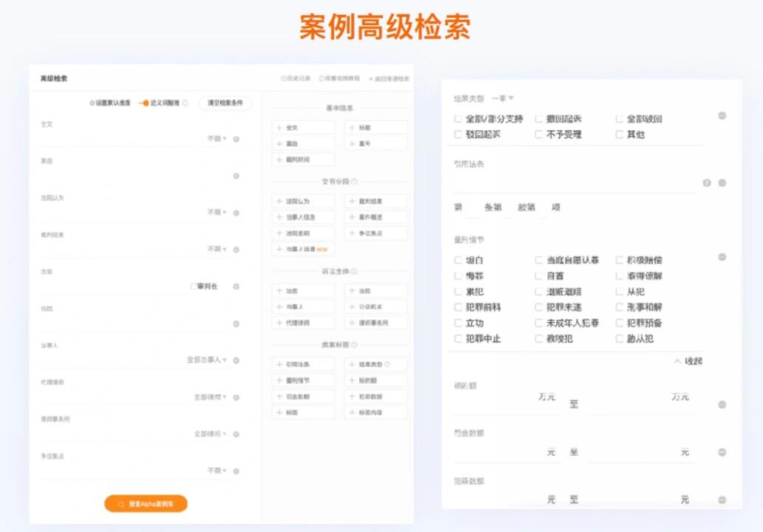Click the minus icon on the 一审 checkbox group
This screenshot has height=532, width=763.
click(722, 116)
